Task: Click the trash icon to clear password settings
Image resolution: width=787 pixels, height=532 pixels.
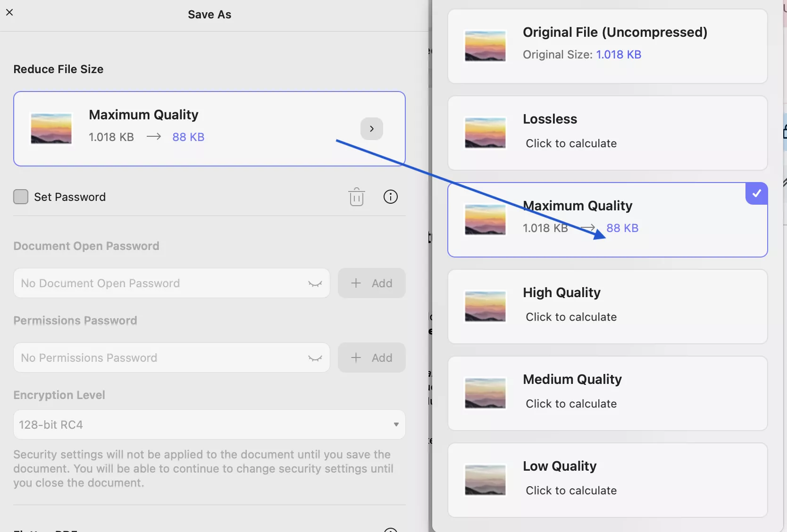Action: click(357, 197)
